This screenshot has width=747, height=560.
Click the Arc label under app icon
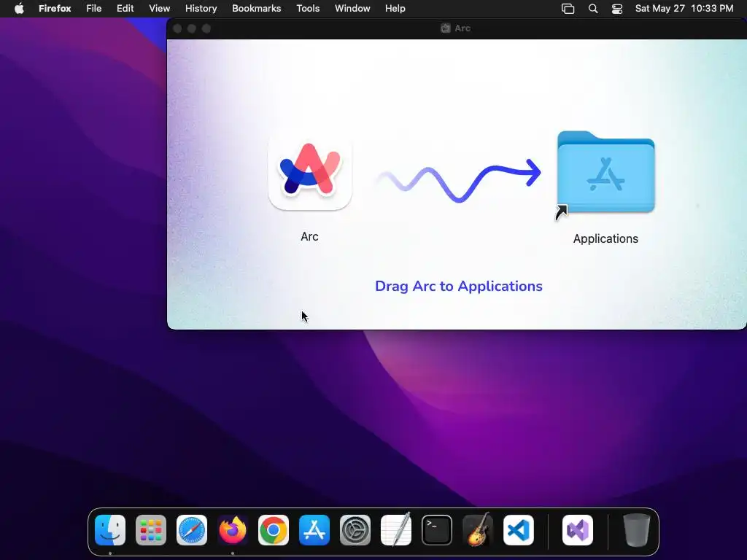(x=309, y=237)
